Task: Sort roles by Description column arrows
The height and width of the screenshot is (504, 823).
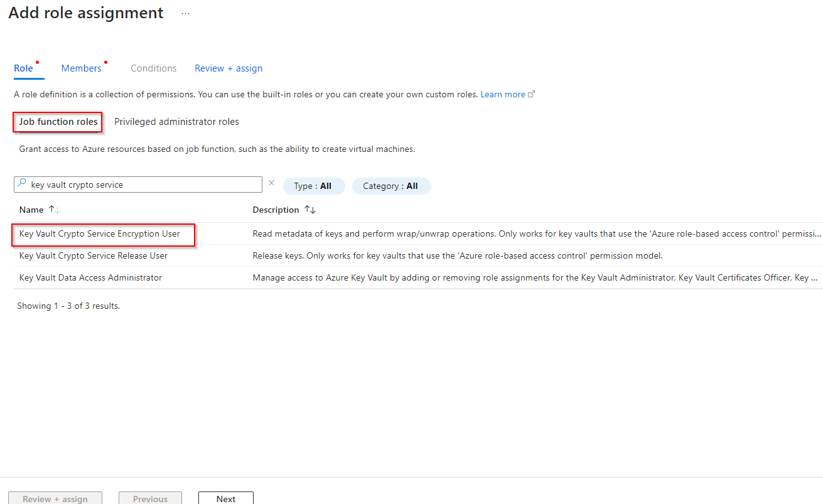Action: coord(310,210)
